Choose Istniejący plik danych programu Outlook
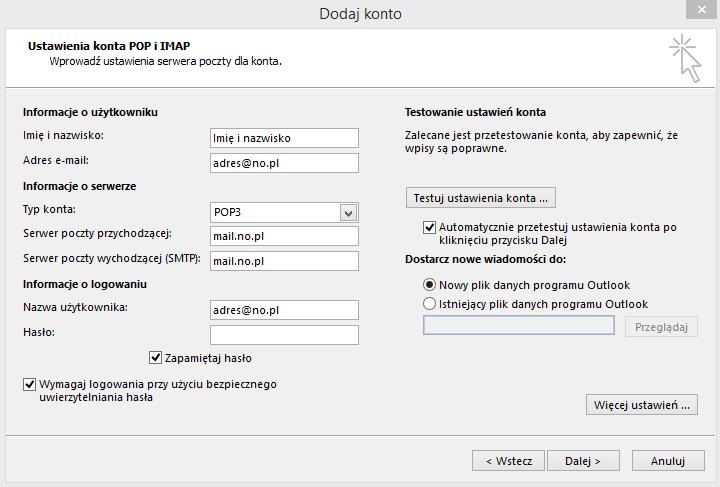Viewport: 720px width, 487px height. [430, 304]
